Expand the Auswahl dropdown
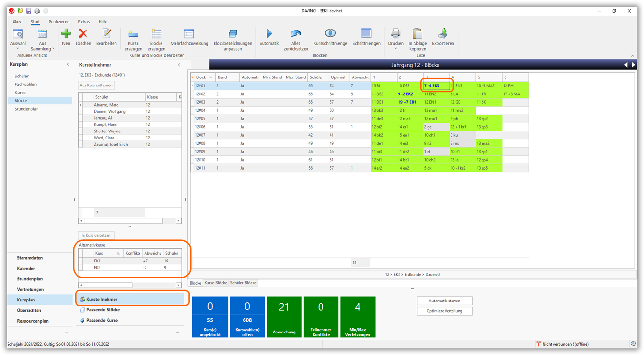644x355 pixels. [x=18, y=48]
